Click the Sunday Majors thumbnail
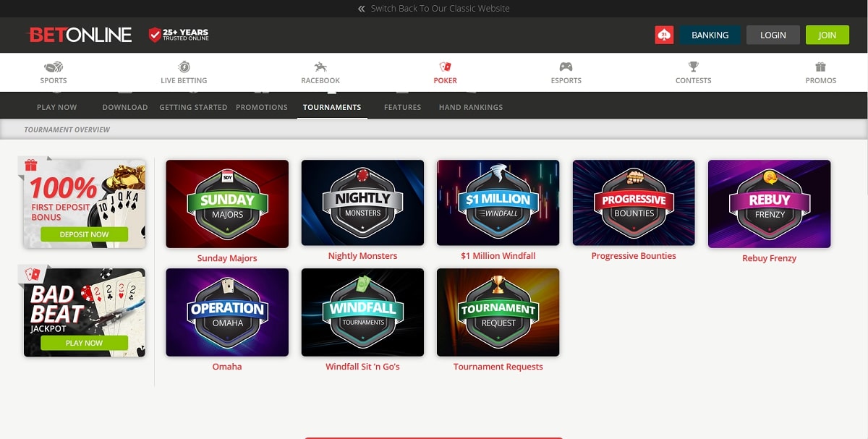The height and width of the screenshot is (439, 868). click(x=227, y=204)
